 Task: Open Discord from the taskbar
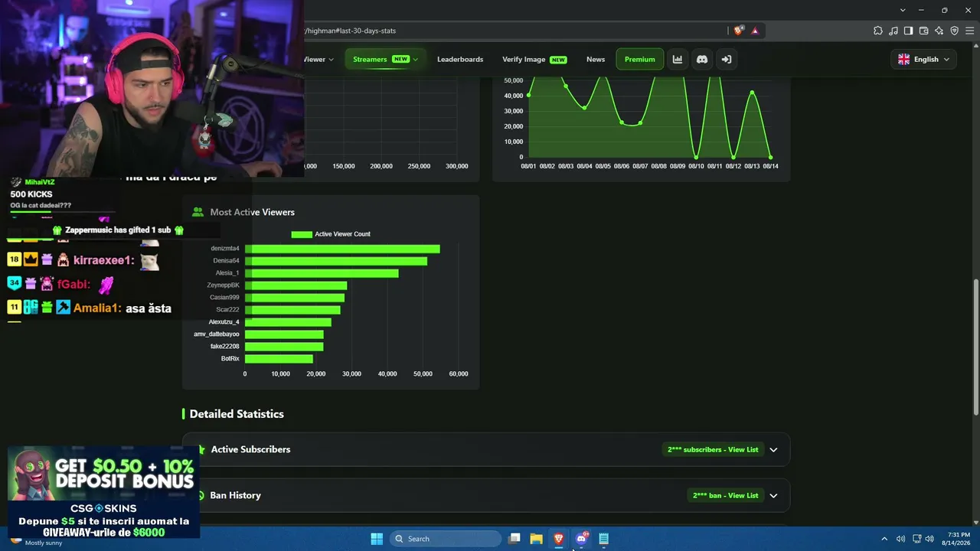(582, 539)
